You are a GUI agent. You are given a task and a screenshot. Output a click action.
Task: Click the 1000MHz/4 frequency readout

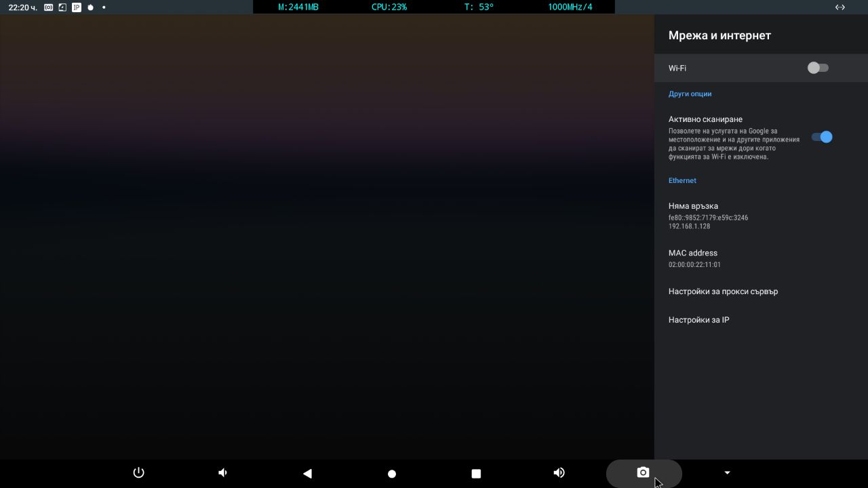click(570, 7)
